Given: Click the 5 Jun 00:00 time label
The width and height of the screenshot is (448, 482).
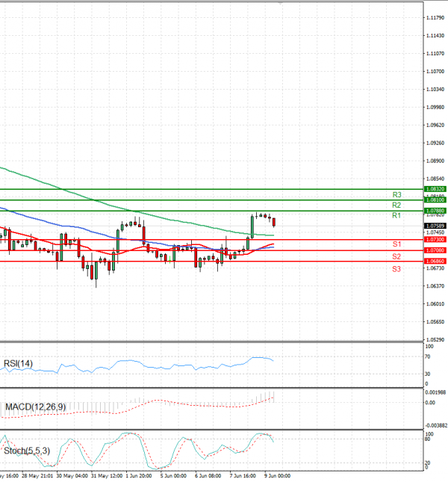Looking at the screenshot, I should (173, 476).
